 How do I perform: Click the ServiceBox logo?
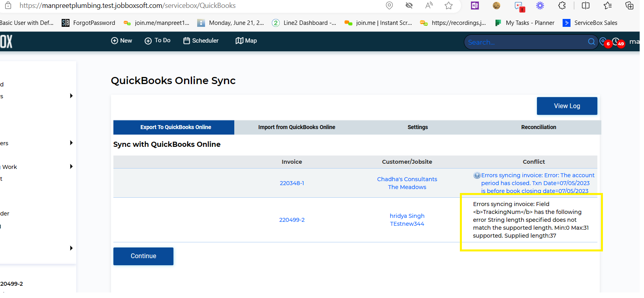click(x=6, y=41)
